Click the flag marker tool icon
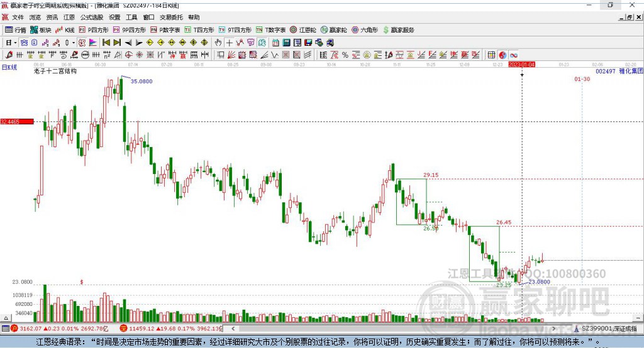 tap(93, 43)
